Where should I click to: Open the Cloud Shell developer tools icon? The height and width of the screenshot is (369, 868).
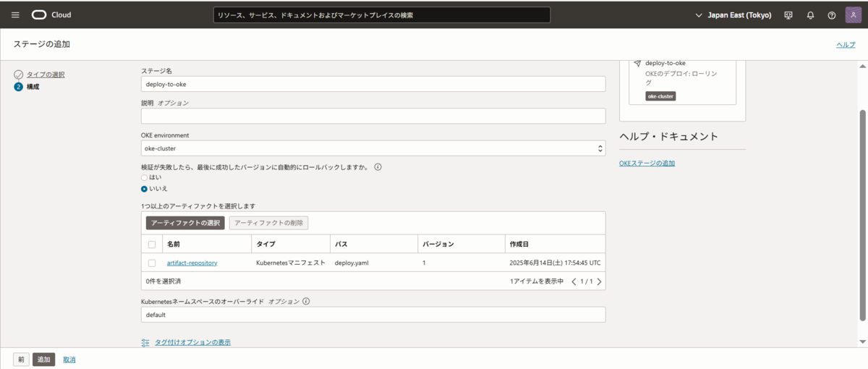[788, 15]
